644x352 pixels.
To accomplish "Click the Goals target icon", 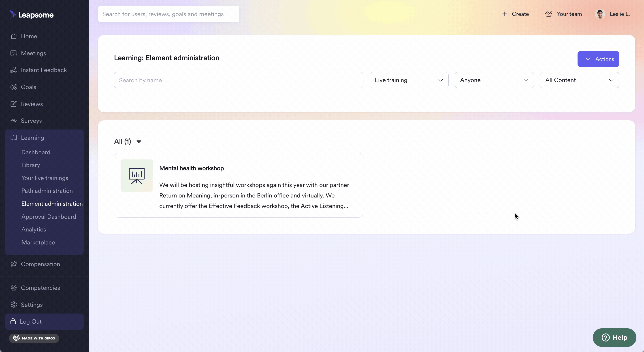I will (x=14, y=87).
